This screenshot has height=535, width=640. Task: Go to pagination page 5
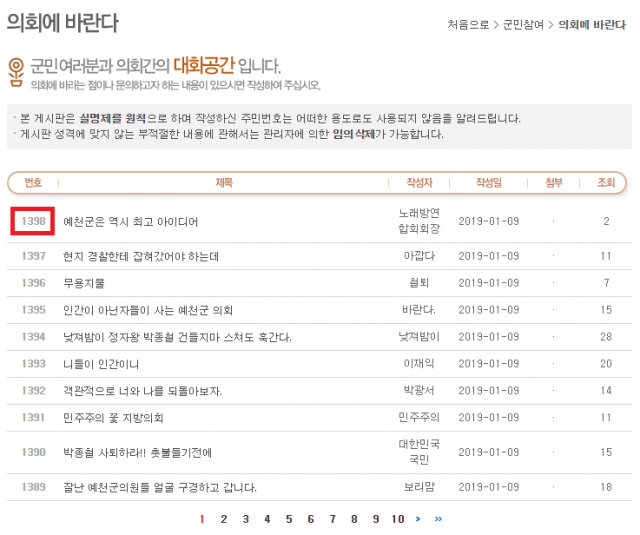click(x=289, y=519)
